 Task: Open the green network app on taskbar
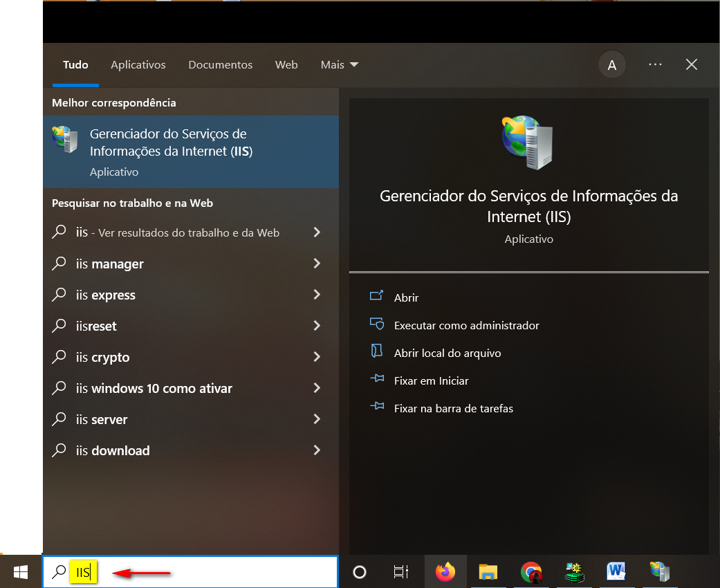click(x=574, y=572)
